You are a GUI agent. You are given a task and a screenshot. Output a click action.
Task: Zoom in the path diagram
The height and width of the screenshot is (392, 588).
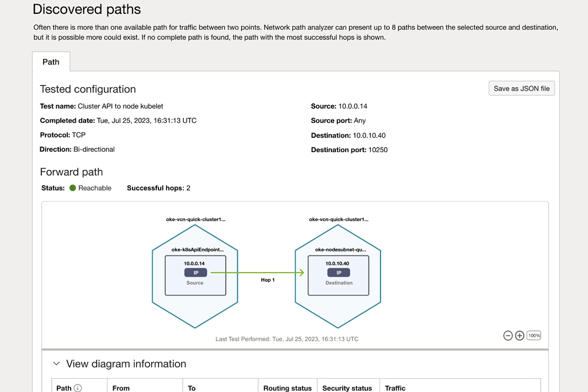click(x=520, y=336)
